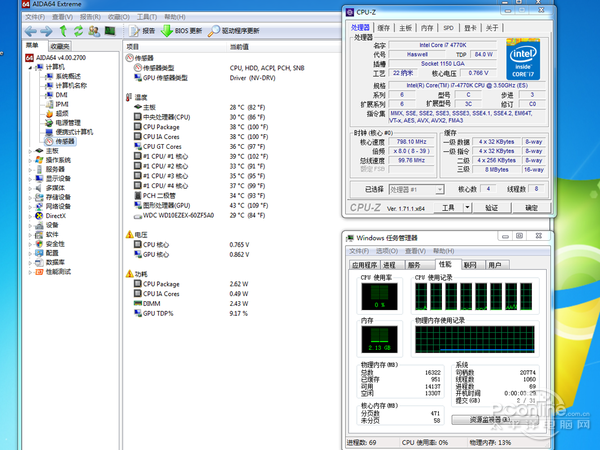Click the 驱动程序更新 toolbar item

pos(235,31)
